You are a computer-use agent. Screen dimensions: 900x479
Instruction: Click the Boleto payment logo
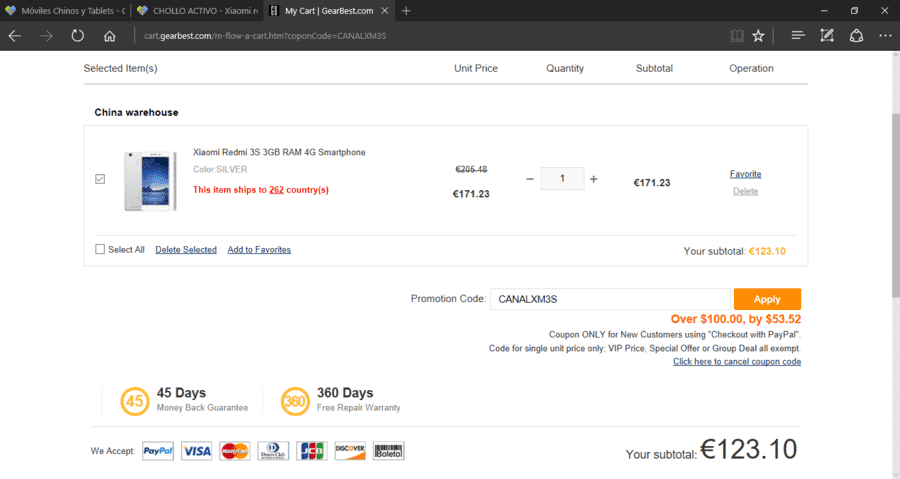coord(389,451)
